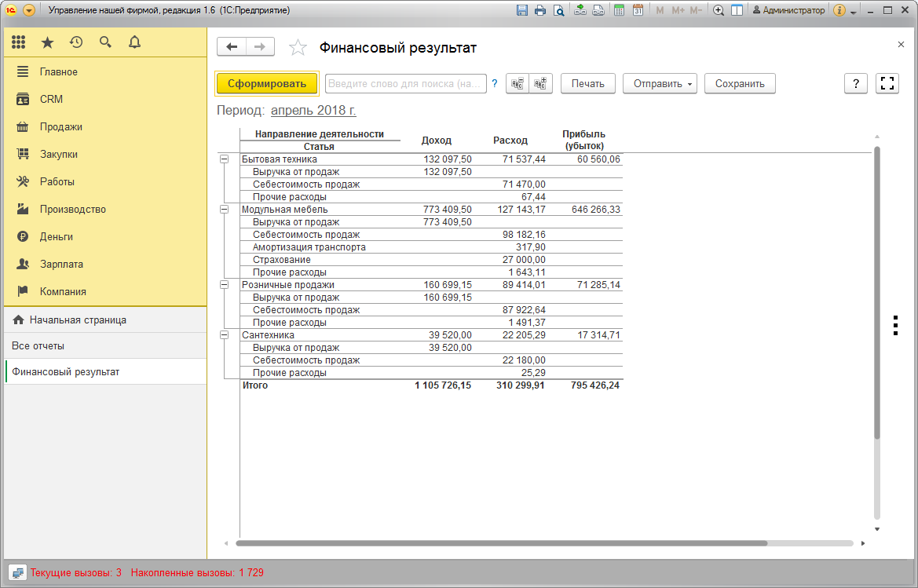
Task: Collapse the Сантехника group
Action: tap(224, 335)
